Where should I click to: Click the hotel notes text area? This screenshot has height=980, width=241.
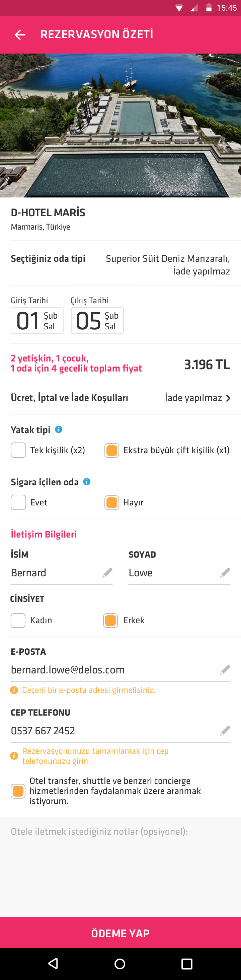tap(120, 867)
